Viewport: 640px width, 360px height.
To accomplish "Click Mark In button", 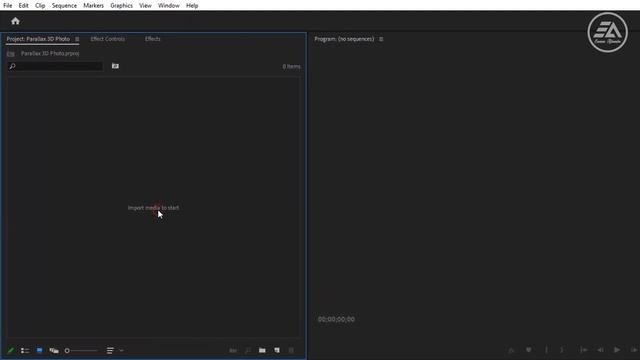I will tap(546, 350).
